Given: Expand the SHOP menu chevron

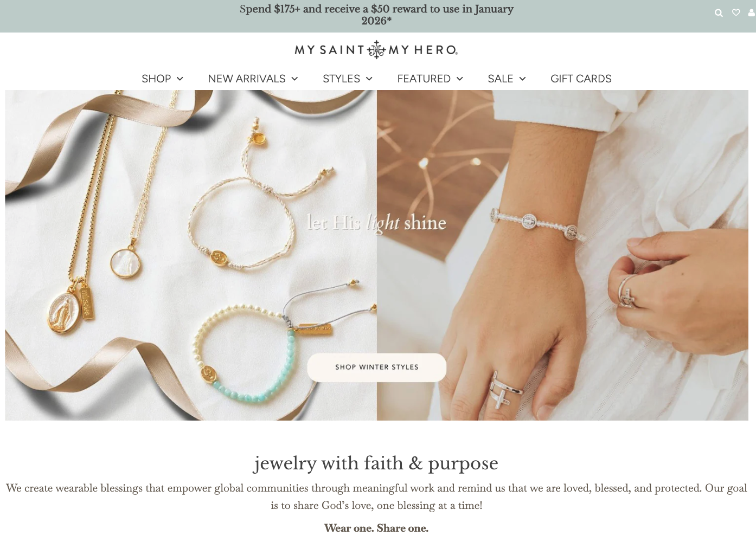Looking at the screenshot, I should click(180, 79).
